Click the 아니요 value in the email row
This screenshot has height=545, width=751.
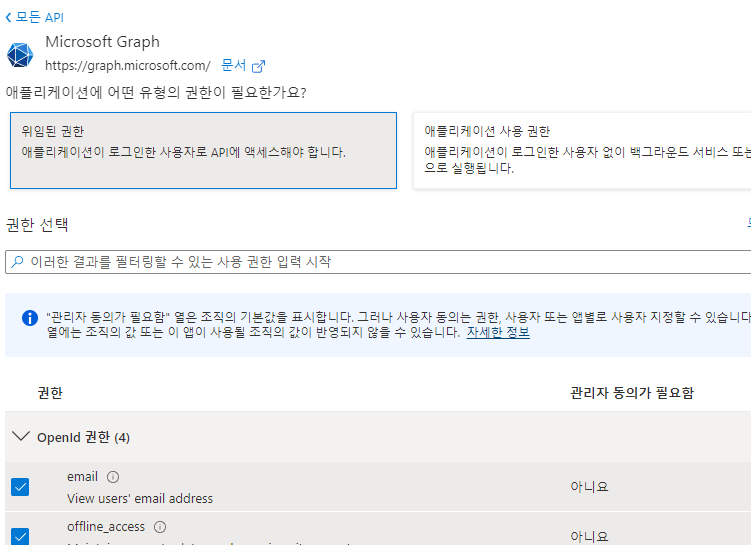point(589,487)
